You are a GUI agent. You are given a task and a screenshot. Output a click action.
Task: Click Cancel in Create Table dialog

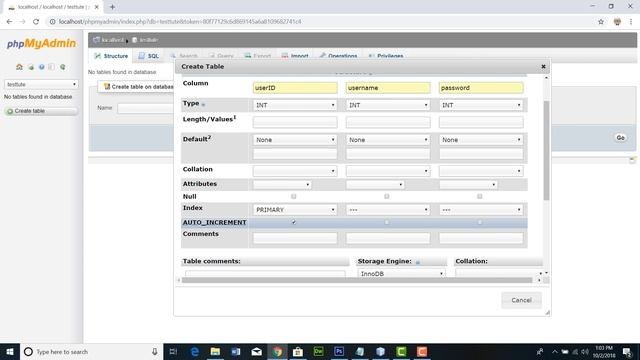coord(521,300)
